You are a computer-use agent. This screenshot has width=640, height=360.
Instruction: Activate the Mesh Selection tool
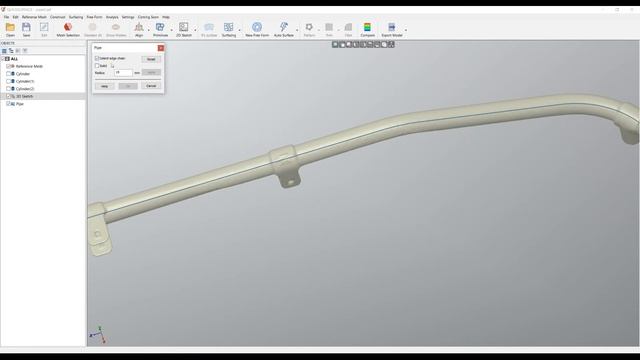68,27
